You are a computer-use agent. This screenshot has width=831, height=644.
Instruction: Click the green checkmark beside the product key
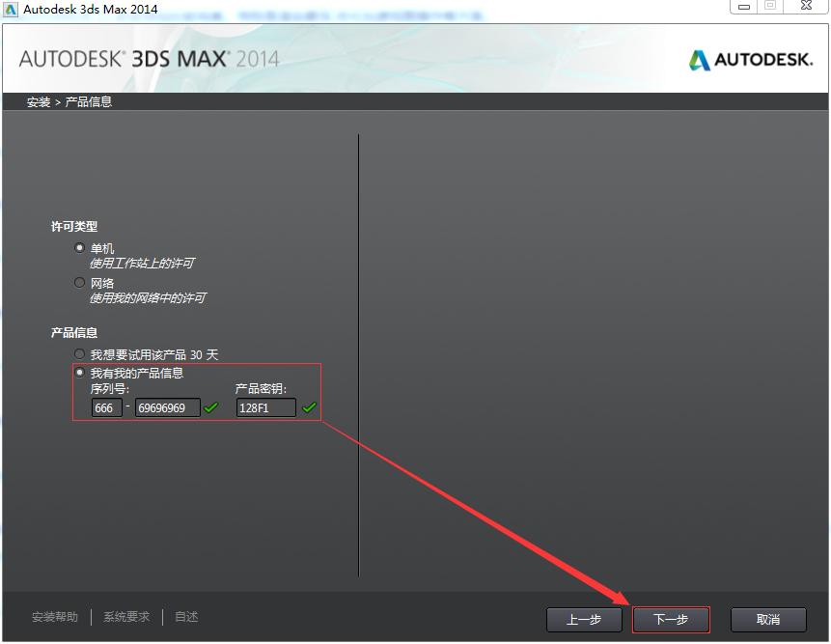(x=309, y=408)
